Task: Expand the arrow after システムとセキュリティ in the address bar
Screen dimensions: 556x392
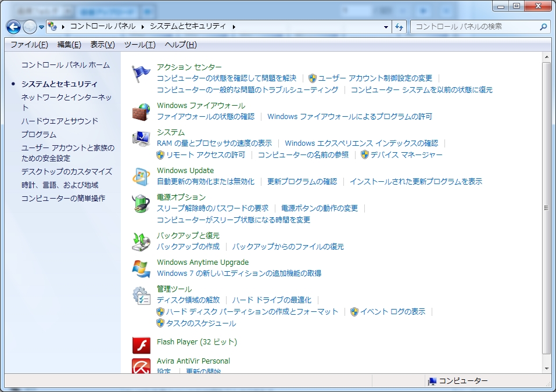Action: [x=234, y=27]
